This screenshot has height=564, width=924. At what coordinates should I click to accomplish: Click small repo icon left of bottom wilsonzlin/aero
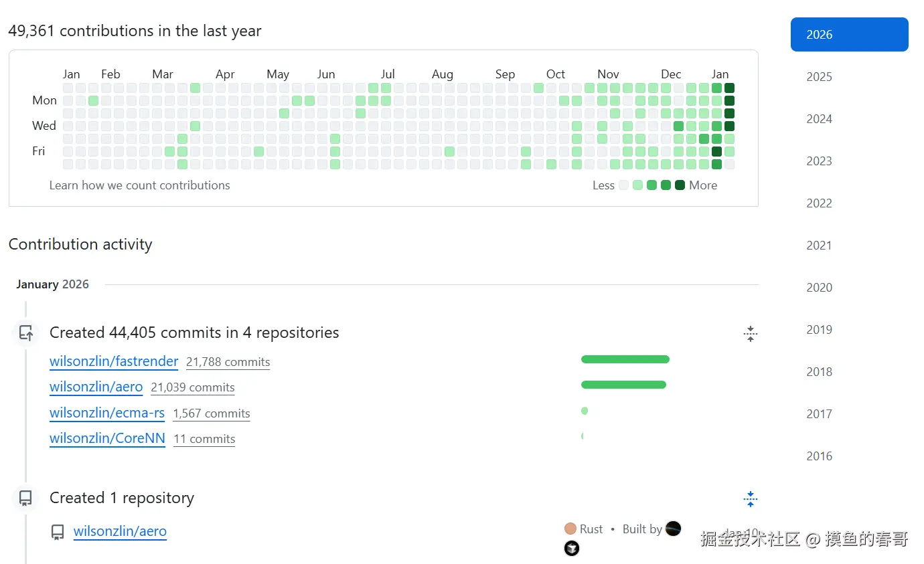58,532
